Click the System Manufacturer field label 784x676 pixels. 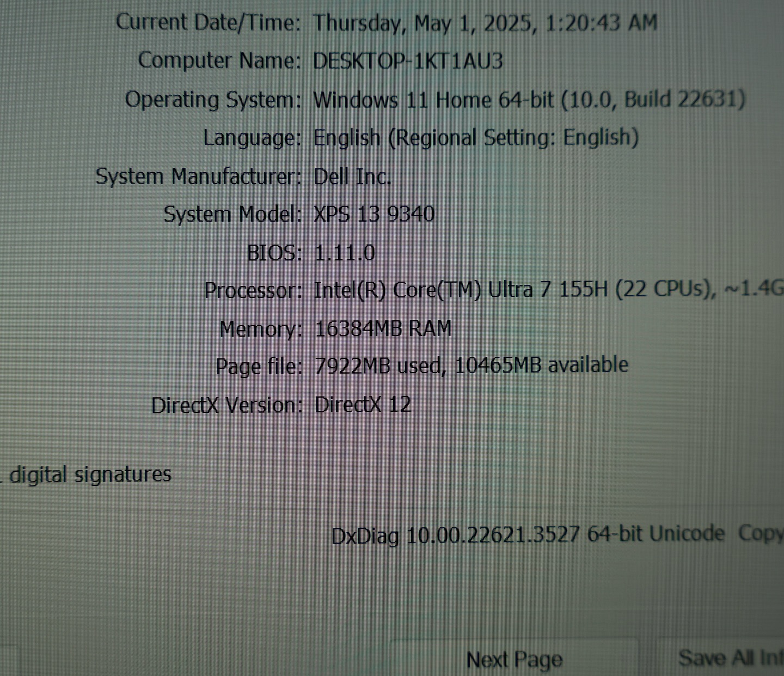198,176
